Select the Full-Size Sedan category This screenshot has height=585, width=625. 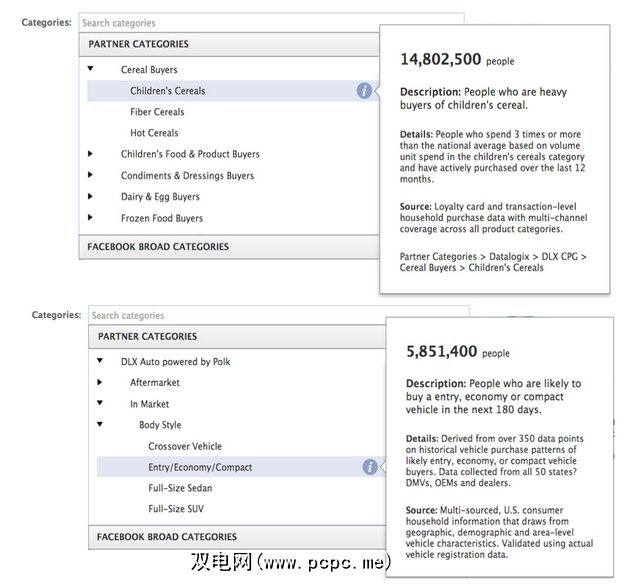tap(180, 488)
